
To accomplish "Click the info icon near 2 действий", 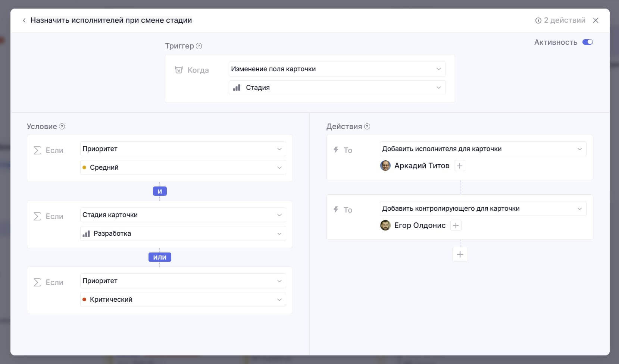I will pyautogui.click(x=538, y=21).
